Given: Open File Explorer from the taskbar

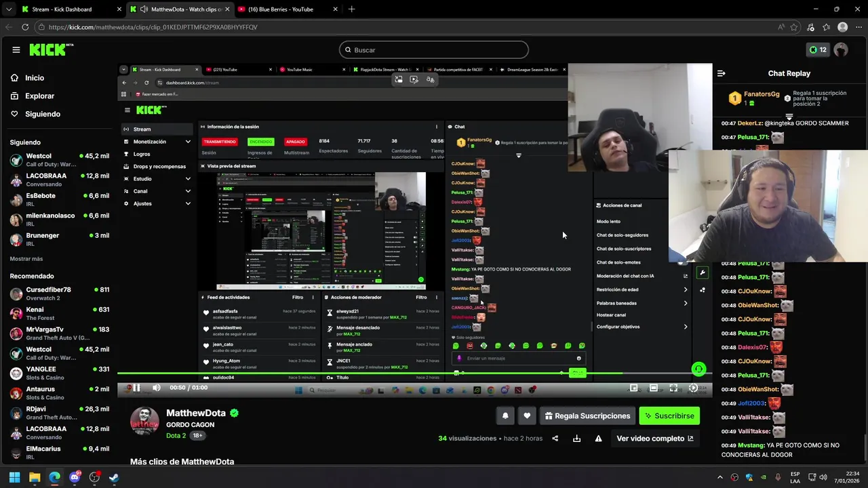Looking at the screenshot, I should 35,477.
